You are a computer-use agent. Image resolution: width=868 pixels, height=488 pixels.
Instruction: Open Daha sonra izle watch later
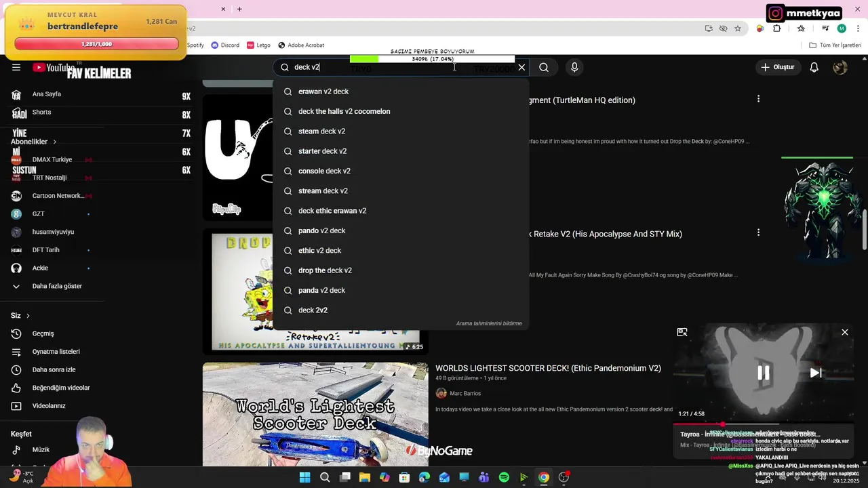(54, 369)
